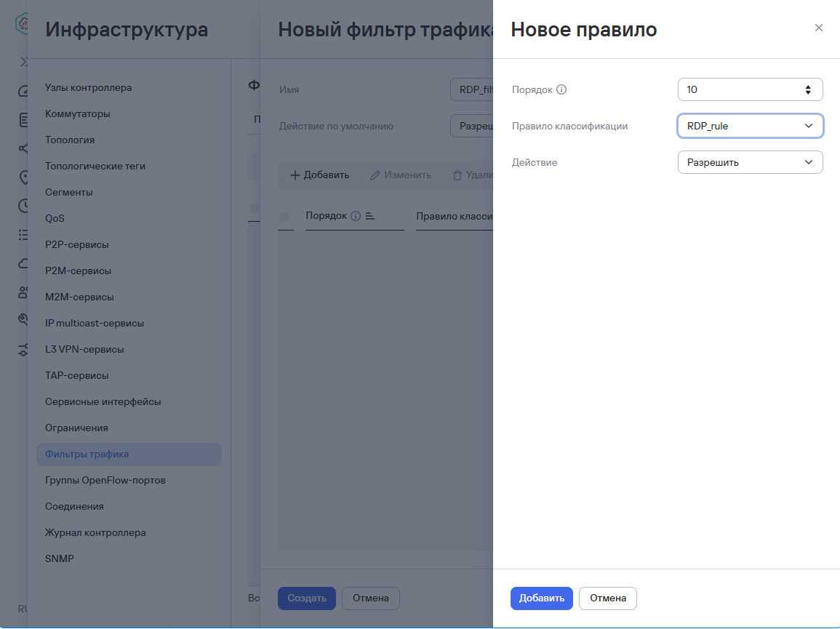Open P2P-сервисы in the sidebar

(76, 245)
